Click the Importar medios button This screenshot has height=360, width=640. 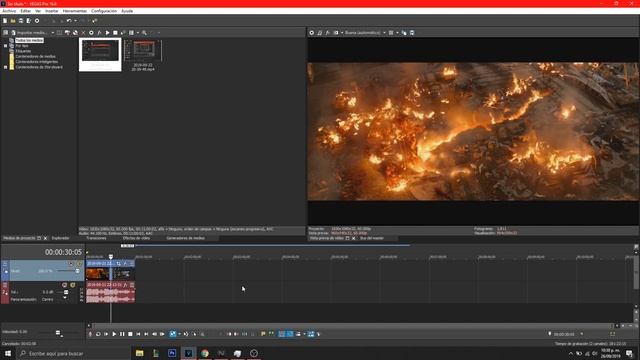point(31,33)
